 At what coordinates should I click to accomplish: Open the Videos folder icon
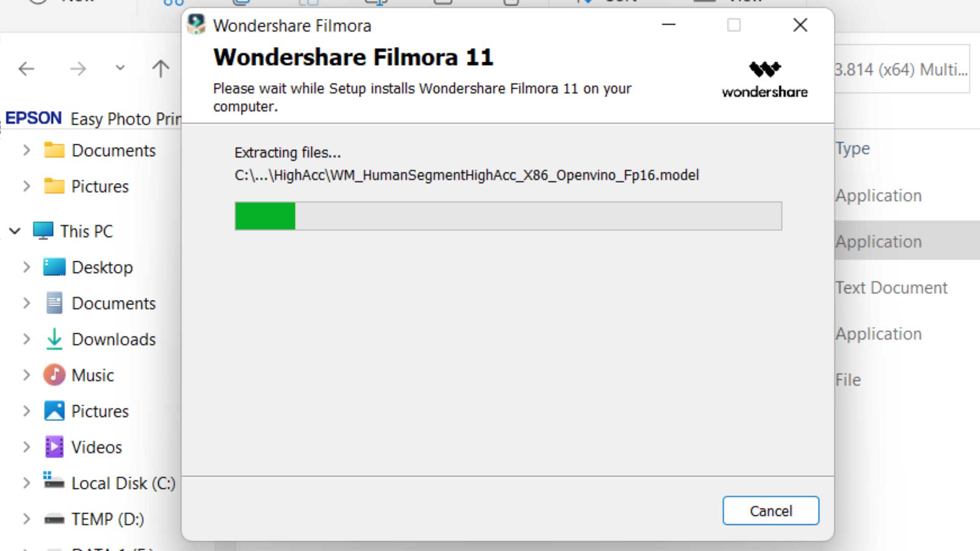tap(54, 447)
